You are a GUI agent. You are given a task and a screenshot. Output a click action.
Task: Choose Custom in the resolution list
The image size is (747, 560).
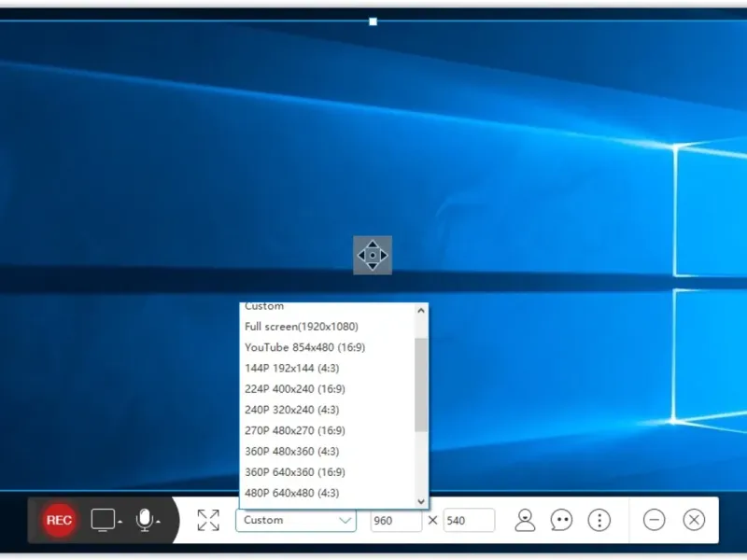(x=328, y=307)
